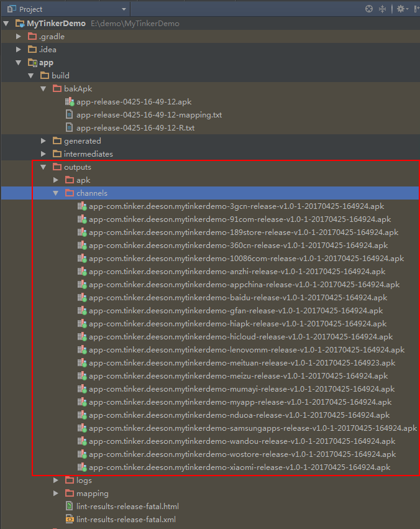Click the generated folder icon

tap(57, 141)
